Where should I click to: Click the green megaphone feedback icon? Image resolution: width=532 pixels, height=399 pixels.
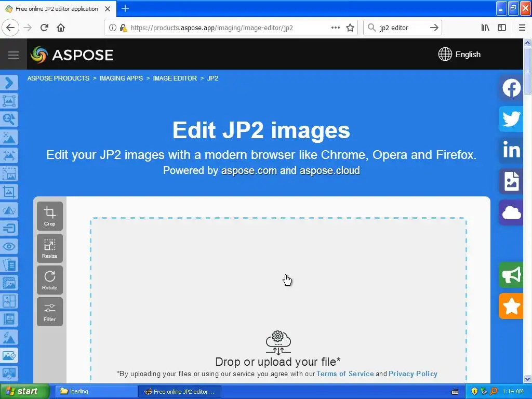tap(511, 275)
